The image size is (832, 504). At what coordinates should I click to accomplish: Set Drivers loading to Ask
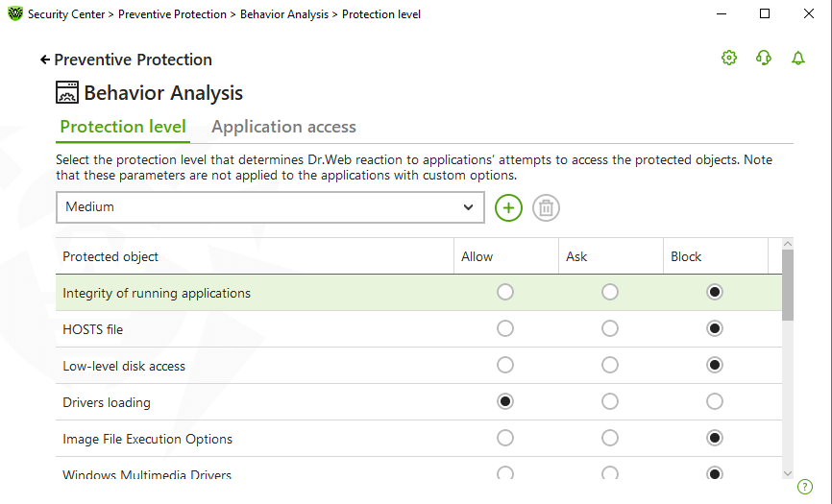coord(610,401)
